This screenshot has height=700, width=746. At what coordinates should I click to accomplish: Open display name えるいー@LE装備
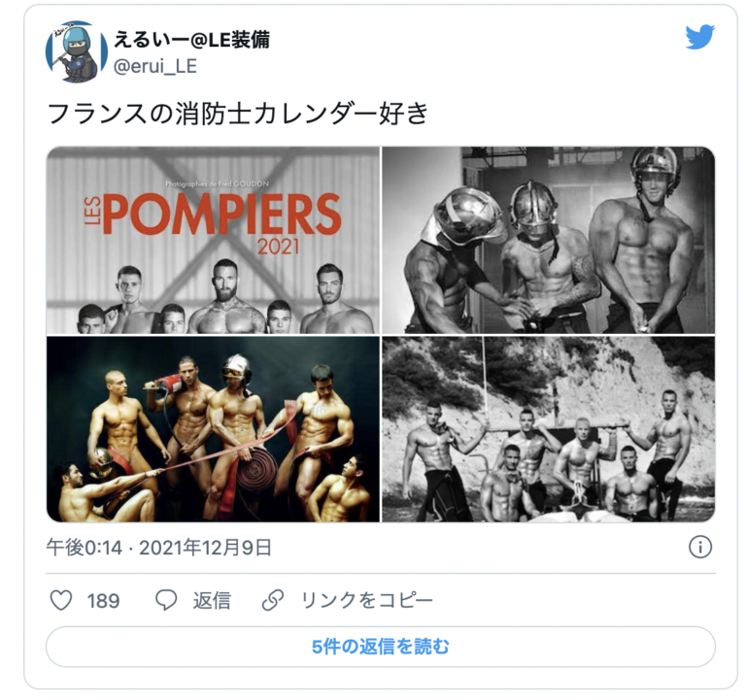pos(191,40)
